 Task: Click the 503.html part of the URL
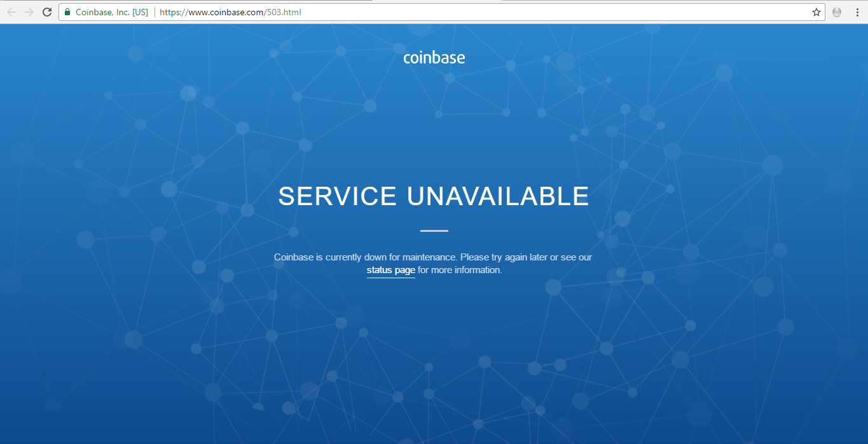(282, 12)
